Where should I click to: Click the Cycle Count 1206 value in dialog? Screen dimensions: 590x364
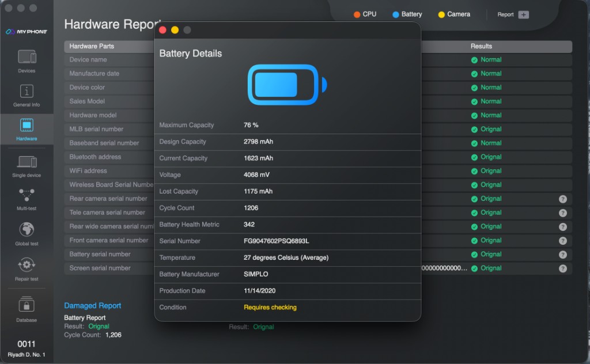[x=251, y=208]
